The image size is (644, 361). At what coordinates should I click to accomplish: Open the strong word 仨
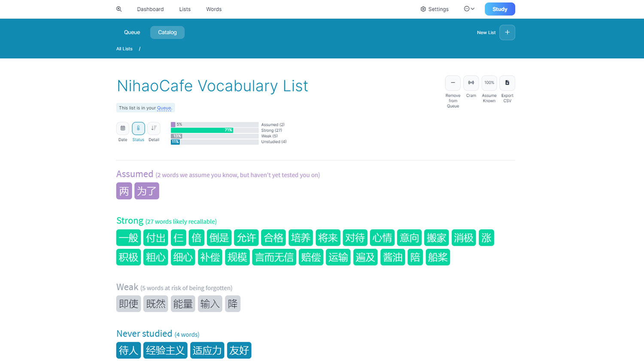click(x=179, y=238)
